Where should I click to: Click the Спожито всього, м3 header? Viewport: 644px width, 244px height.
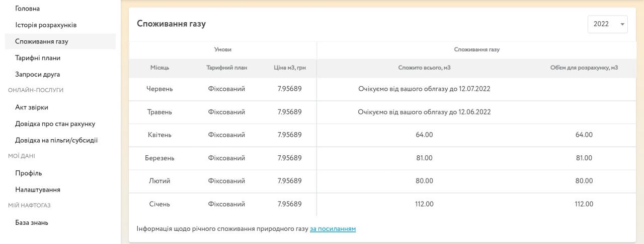424,68
